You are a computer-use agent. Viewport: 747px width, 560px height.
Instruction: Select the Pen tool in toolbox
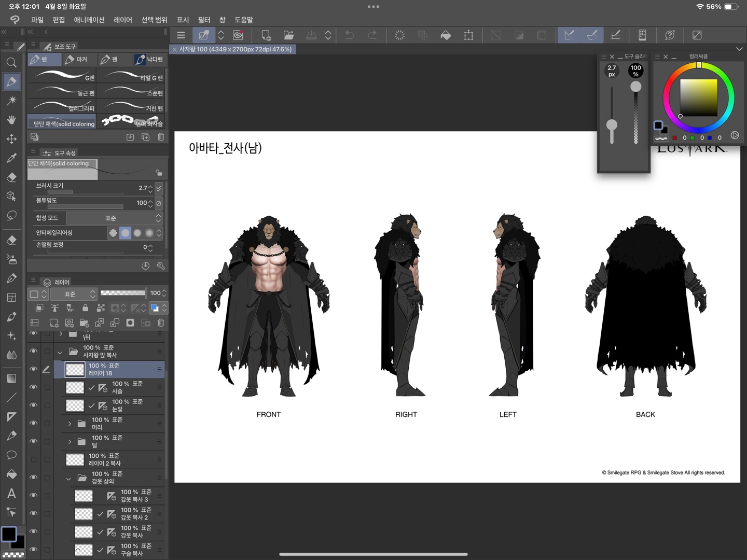click(x=11, y=81)
